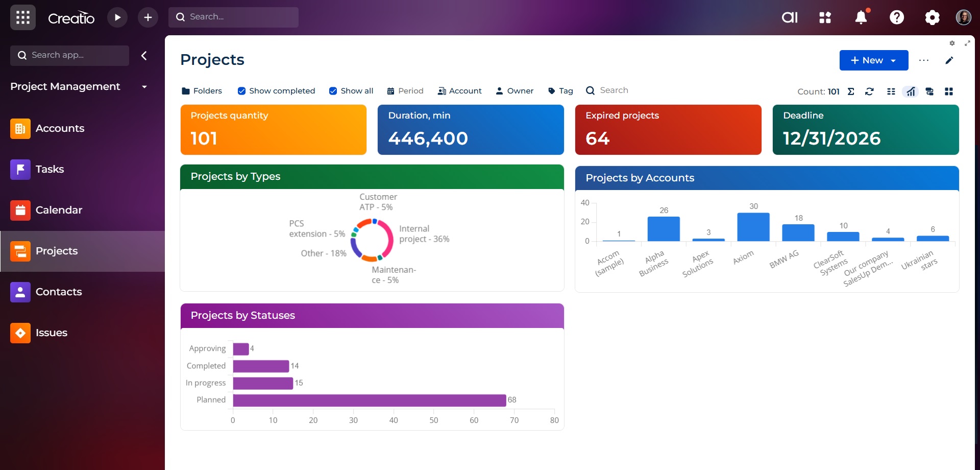Image resolution: width=980 pixels, height=470 pixels.
Task: Uncheck the Show completed checkbox
Action: click(242, 91)
